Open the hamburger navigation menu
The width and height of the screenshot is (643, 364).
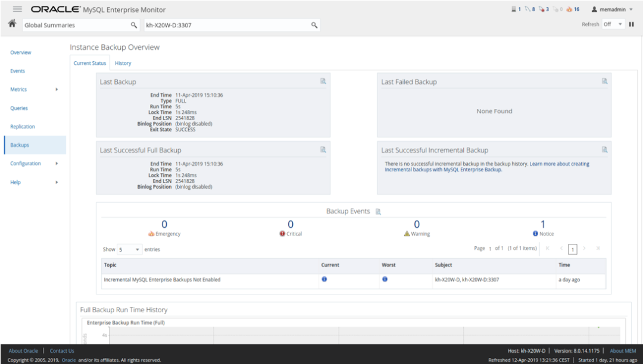(17, 10)
